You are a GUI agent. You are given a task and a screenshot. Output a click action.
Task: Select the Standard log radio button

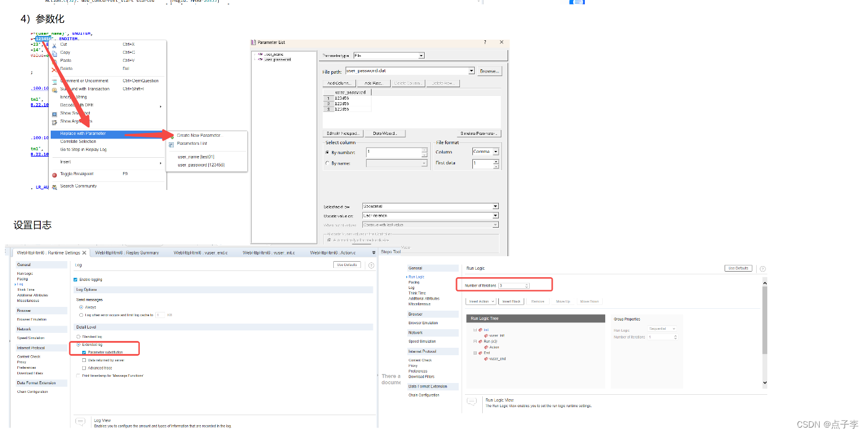pos(78,337)
